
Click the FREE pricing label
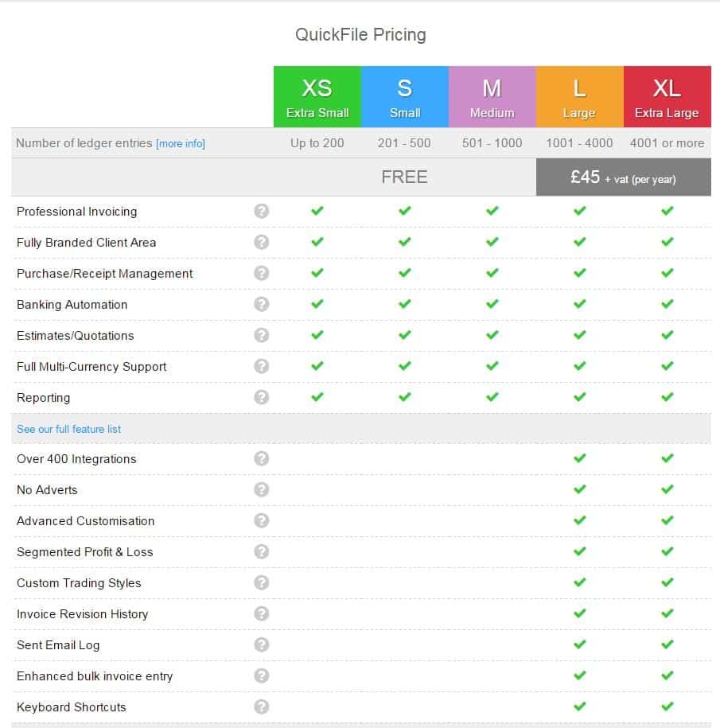click(x=404, y=177)
